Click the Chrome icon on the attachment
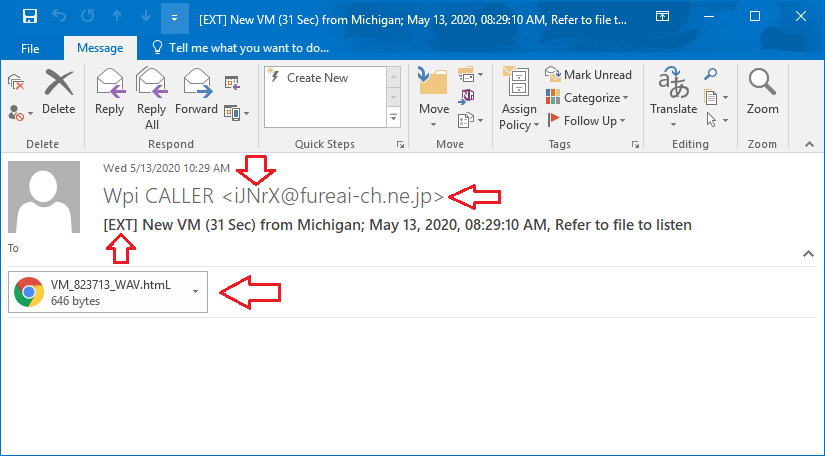The image size is (825, 456). pyautogui.click(x=29, y=292)
